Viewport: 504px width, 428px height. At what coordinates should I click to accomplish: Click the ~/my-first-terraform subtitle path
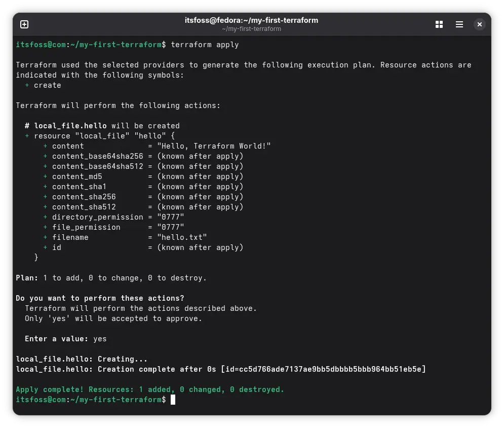coord(251,29)
